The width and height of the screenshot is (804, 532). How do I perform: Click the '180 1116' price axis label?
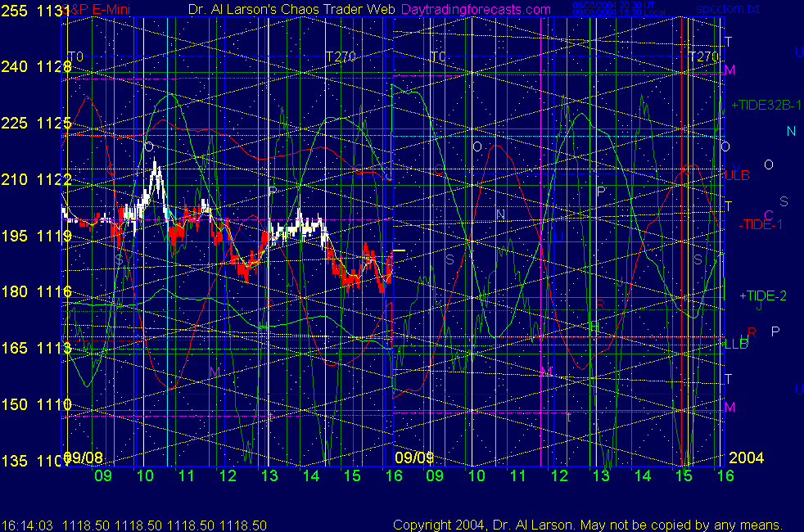pos(36,291)
